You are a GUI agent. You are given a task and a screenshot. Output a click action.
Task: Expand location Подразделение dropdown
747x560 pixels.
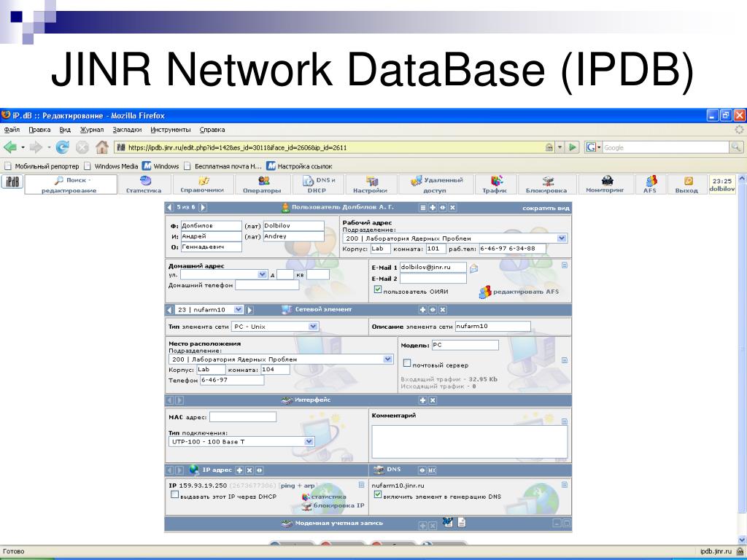pos(388,359)
